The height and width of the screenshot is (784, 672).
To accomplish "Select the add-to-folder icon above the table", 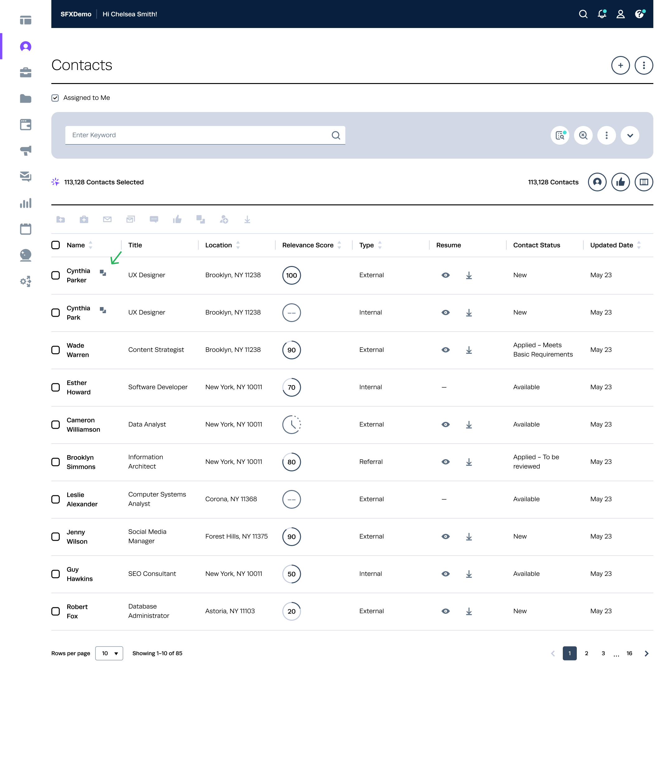I will point(61,219).
